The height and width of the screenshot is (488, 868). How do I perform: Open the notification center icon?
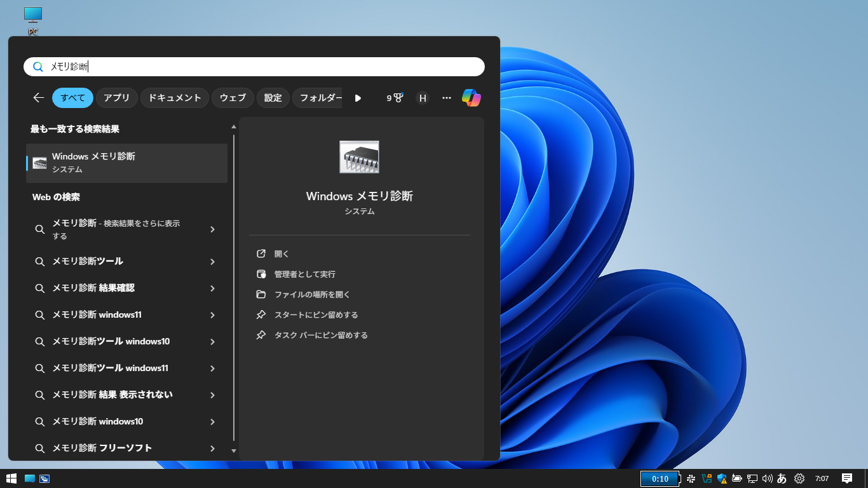[x=847, y=478]
